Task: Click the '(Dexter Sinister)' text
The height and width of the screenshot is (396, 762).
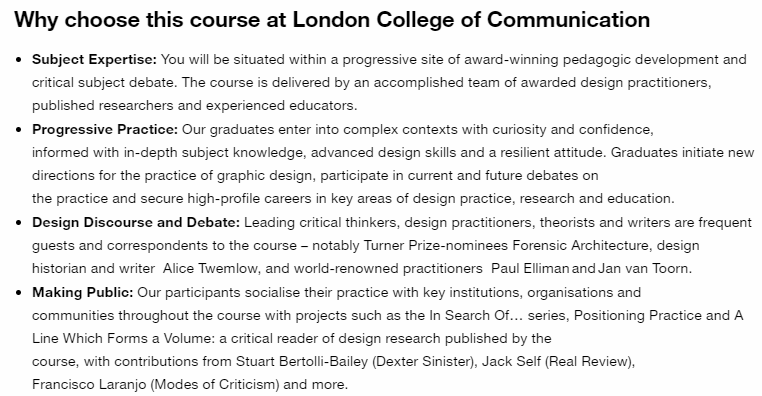Action: tap(424, 362)
